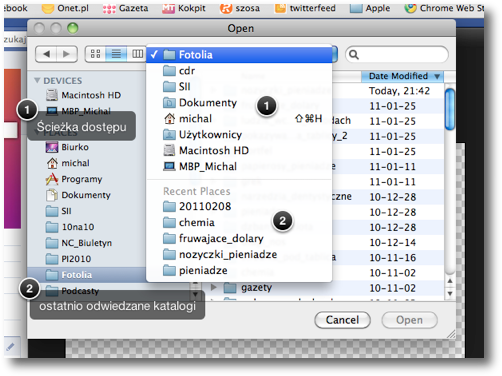Click the folder icon beside chemia recent place
The width and height of the screenshot is (502, 376).
click(169, 222)
